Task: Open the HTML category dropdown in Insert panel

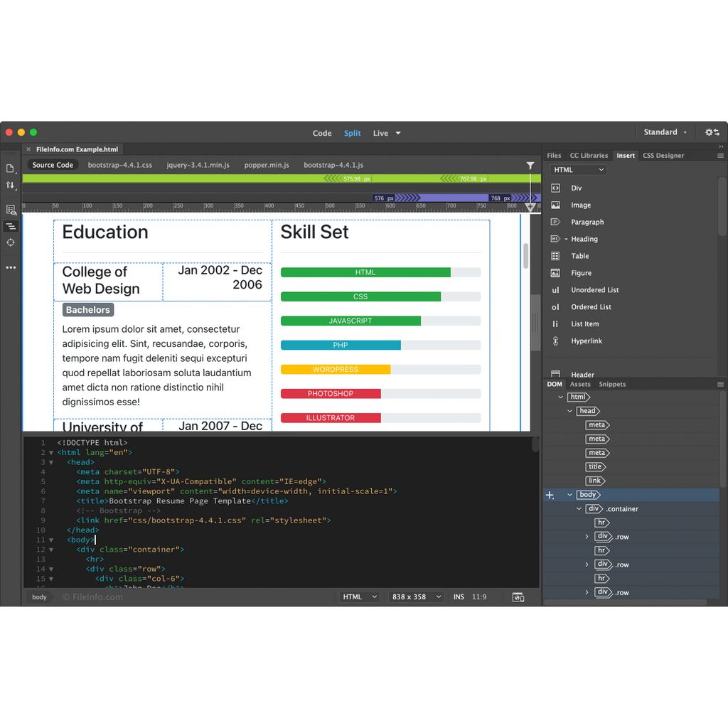Action: pos(579,170)
